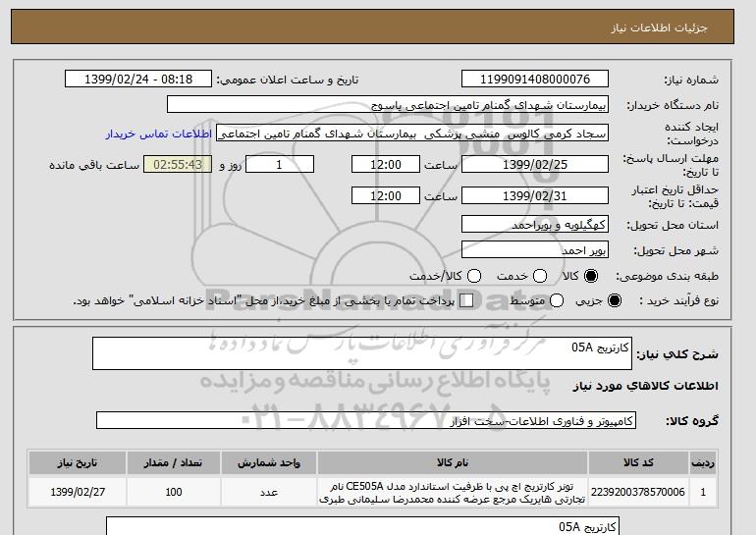Click the استان محل تحویل field
The image size is (756, 535).
pyautogui.click(x=534, y=226)
